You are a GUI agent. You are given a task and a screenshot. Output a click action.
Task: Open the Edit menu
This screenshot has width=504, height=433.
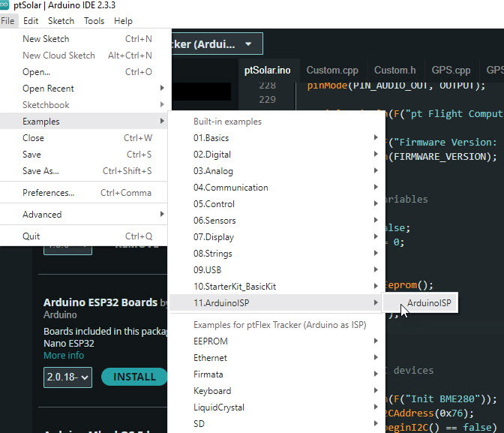(31, 21)
